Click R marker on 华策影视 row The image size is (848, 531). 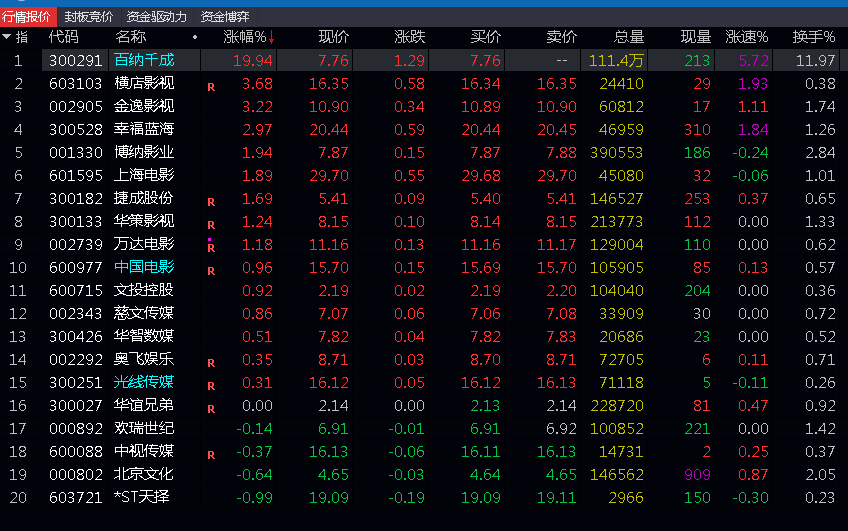pos(211,225)
